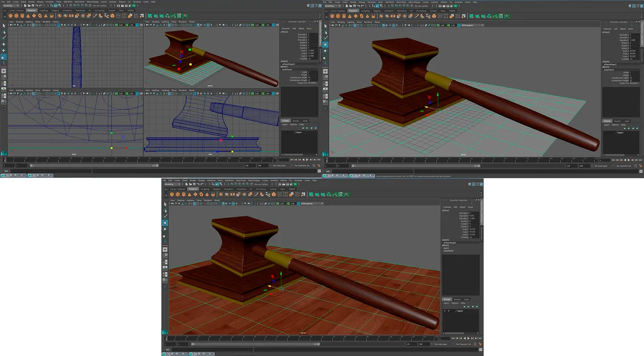Click the range slider bar in the top-left window
The image size is (644, 356).
tap(94, 165)
